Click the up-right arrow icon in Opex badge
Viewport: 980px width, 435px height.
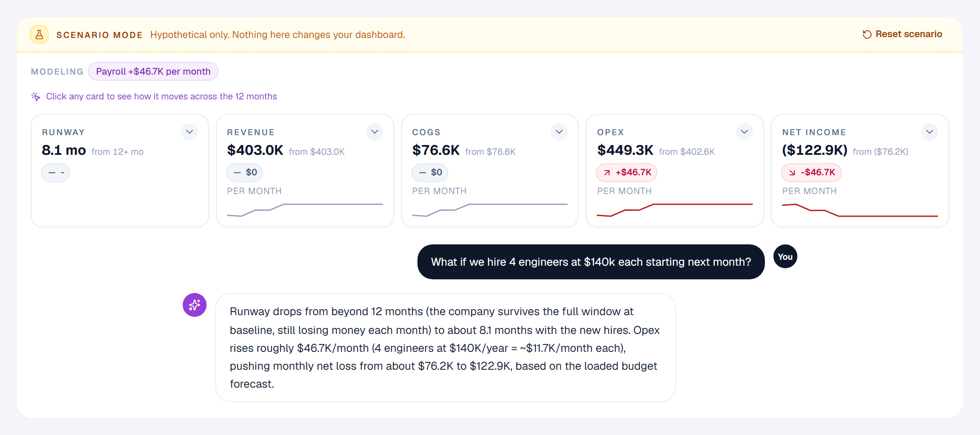[607, 173]
